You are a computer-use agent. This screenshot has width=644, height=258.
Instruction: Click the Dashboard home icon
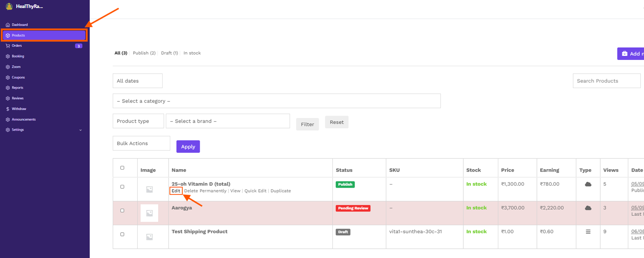pos(8,25)
